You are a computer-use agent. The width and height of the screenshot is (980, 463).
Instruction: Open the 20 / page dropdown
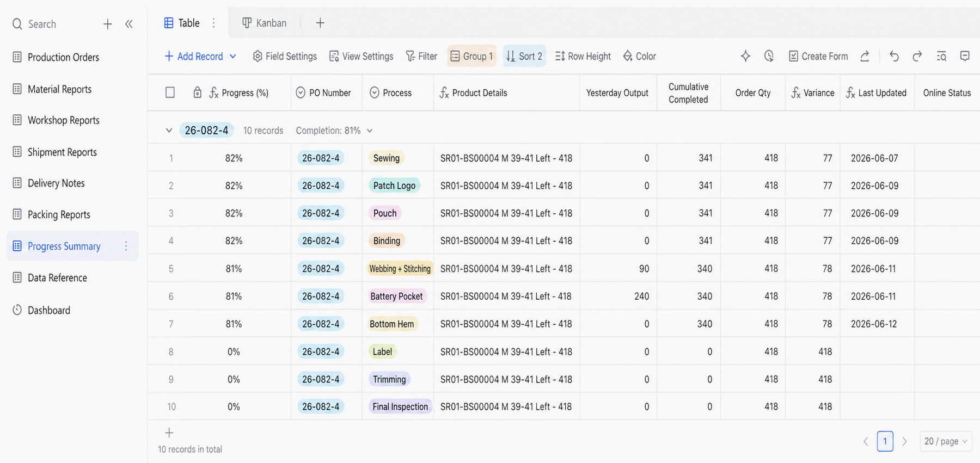point(946,441)
